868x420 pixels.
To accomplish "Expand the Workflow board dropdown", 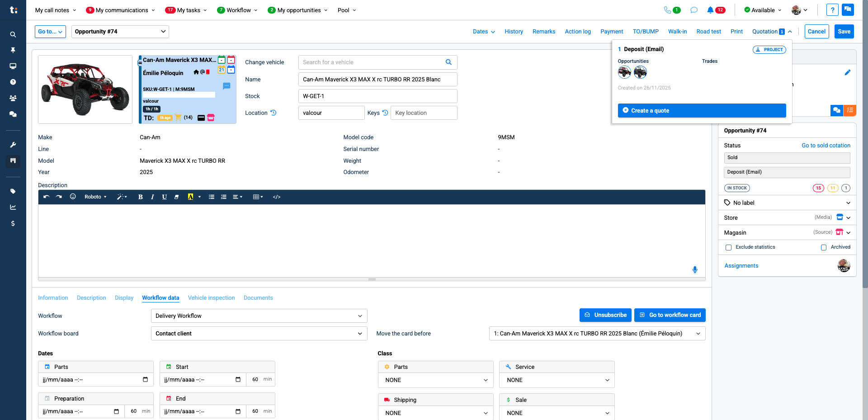I will (259, 334).
